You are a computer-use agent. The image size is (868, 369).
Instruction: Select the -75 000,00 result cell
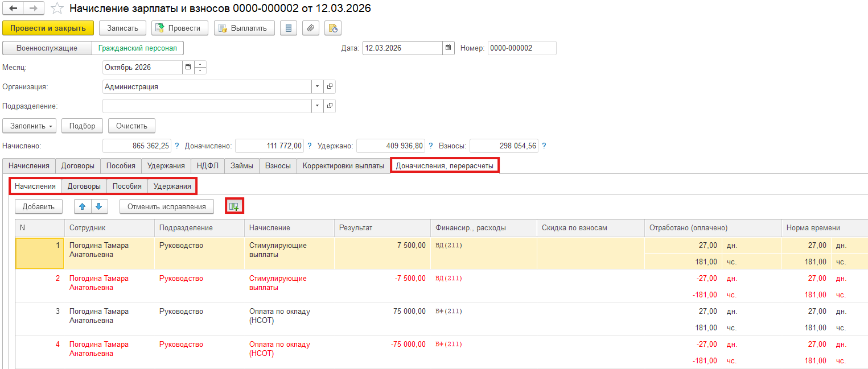382,352
